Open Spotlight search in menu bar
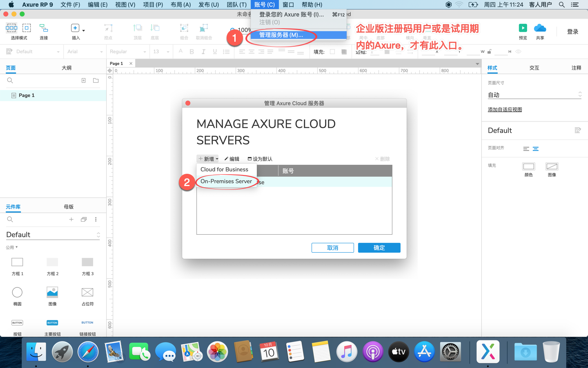The width and height of the screenshot is (588, 368). (562, 4)
